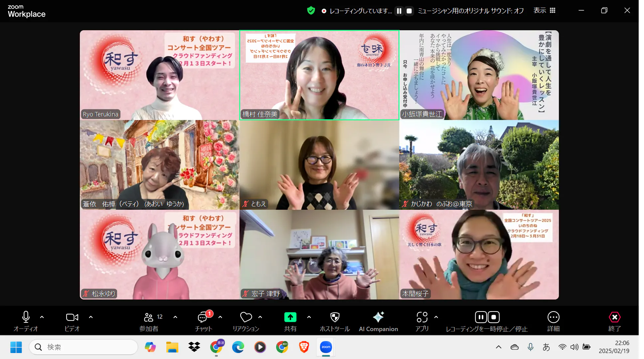Screen dimensions: 644x359
Task: Expand the audio options chevron
Action: pos(42,317)
